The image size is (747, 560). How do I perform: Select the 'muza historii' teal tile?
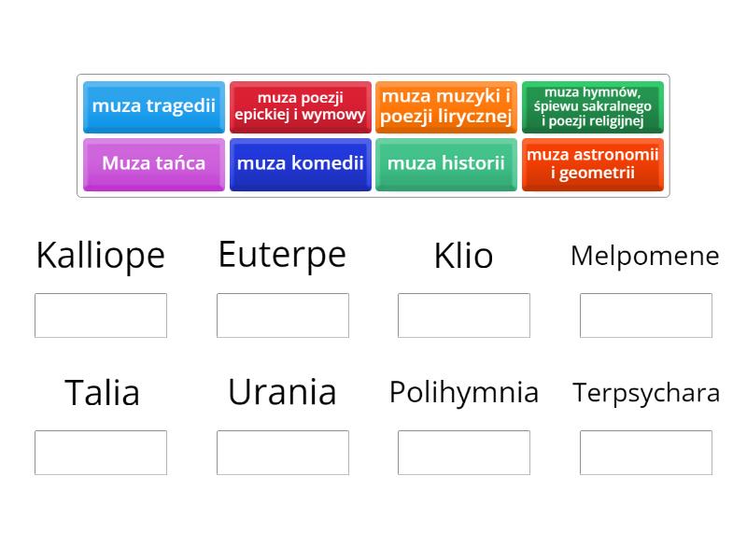click(446, 163)
